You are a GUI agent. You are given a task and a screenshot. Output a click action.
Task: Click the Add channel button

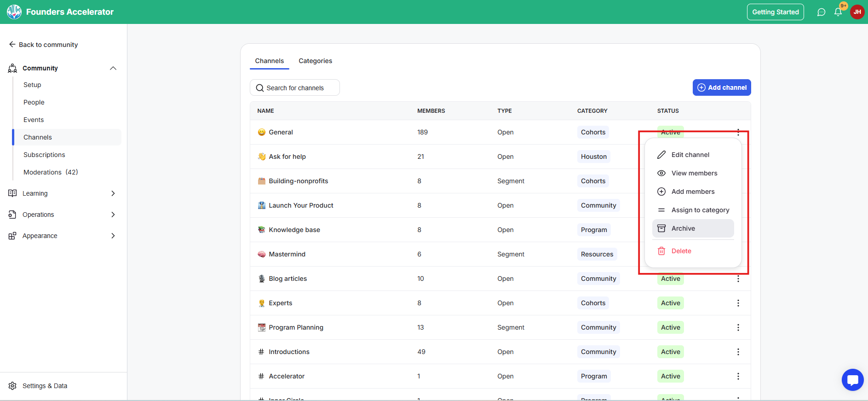tap(722, 87)
